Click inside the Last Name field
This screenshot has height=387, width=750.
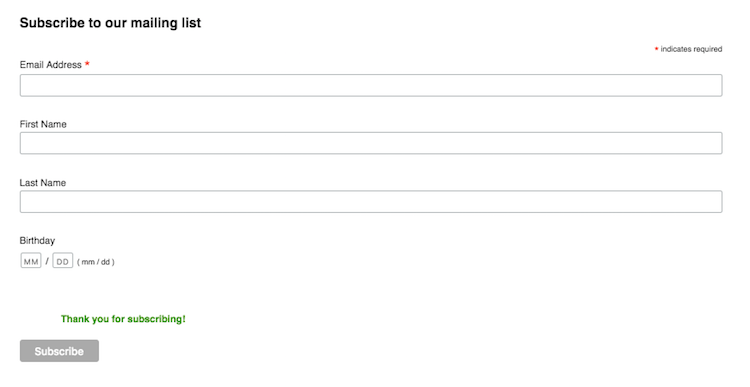[371, 201]
